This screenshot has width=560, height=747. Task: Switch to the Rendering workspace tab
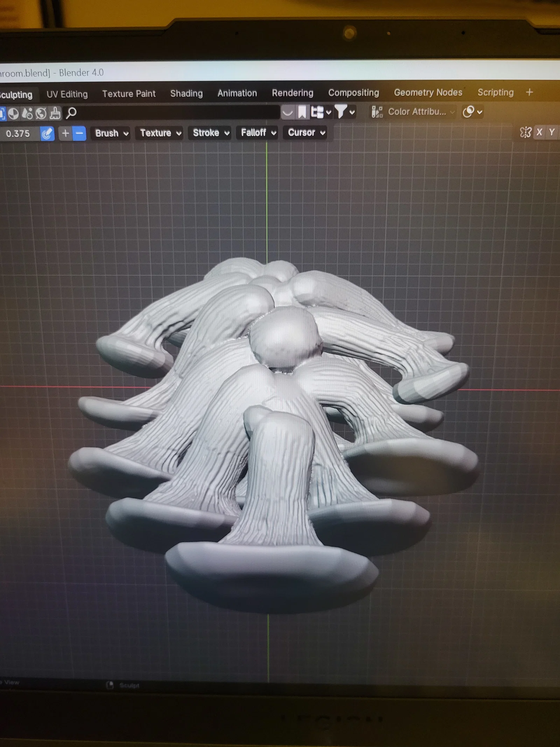tap(293, 93)
